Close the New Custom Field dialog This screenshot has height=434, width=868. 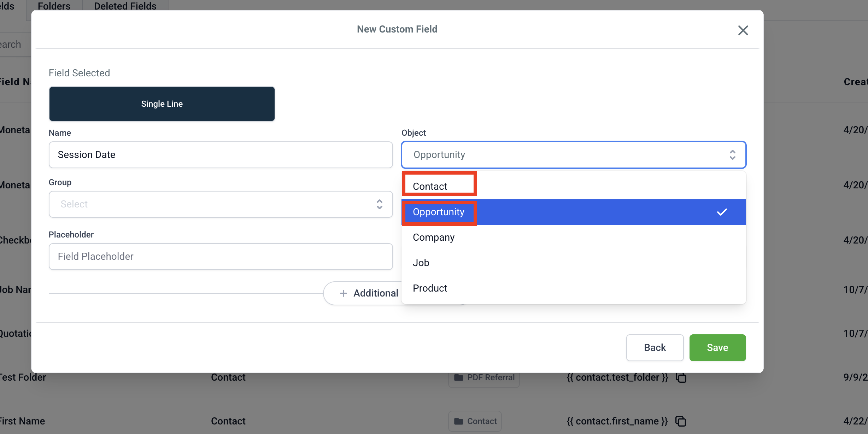click(743, 30)
